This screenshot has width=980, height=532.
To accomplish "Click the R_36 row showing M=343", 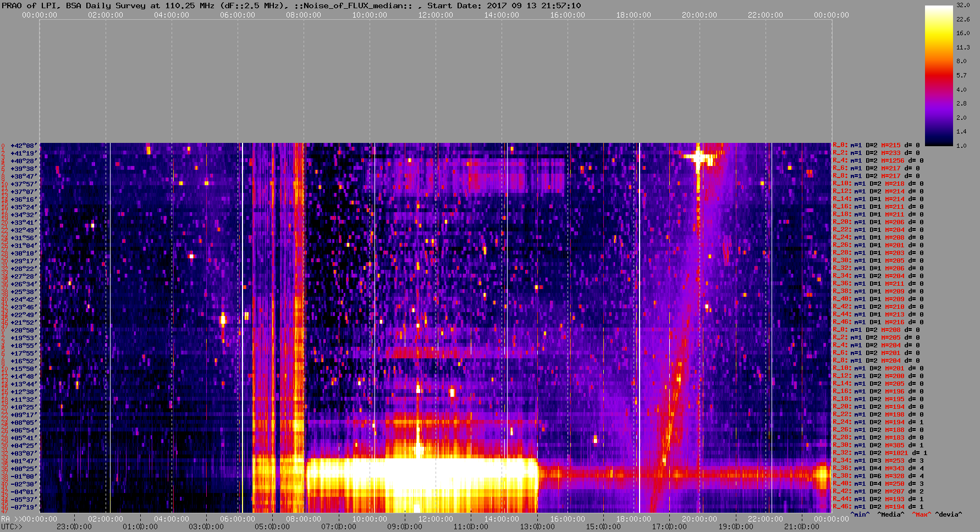I will (x=878, y=469).
